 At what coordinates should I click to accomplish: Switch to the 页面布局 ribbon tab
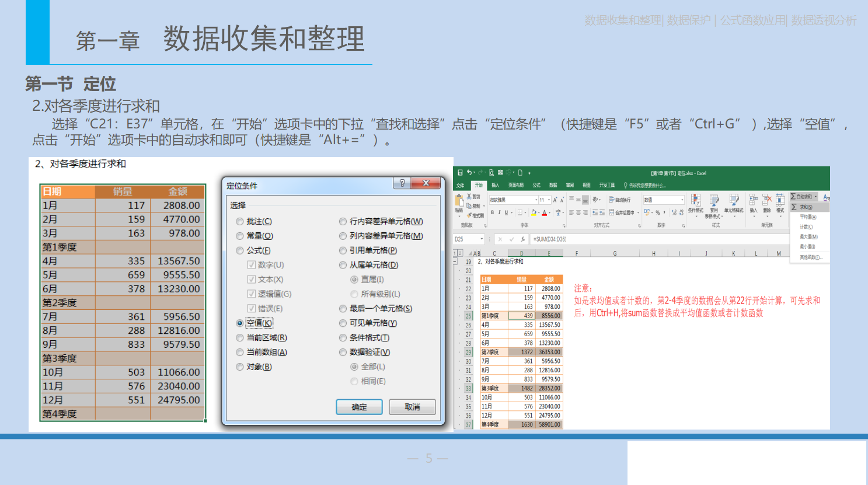coord(516,186)
